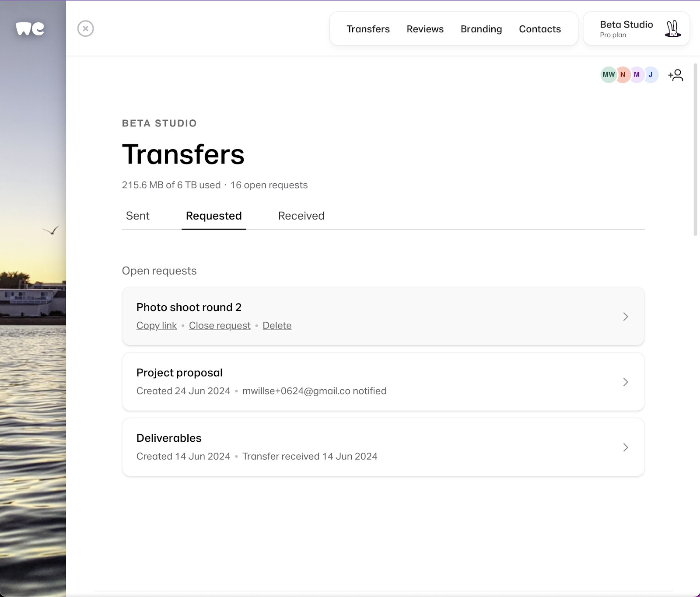Expand the Photo shoot round 2 request
Viewport: 700px width, 597px height.
[x=626, y=316]
